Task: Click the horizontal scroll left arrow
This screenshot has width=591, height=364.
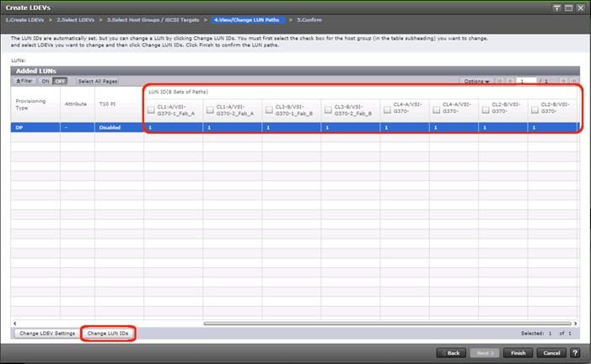Action: click(14, 324)
